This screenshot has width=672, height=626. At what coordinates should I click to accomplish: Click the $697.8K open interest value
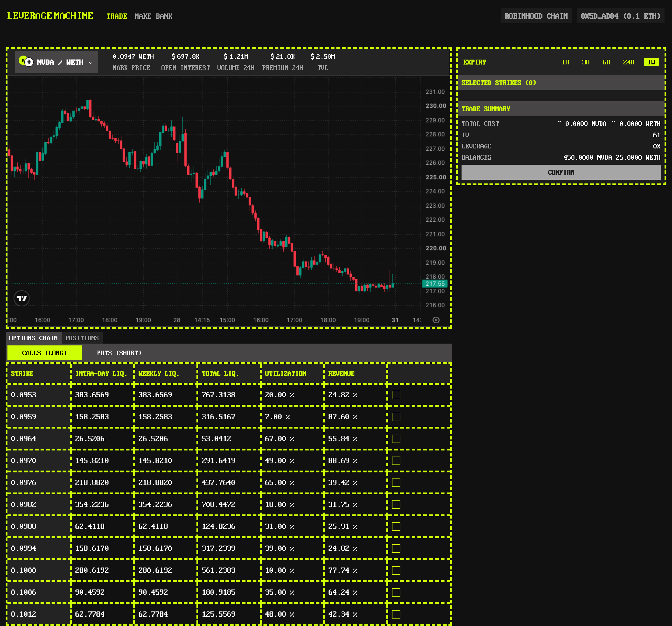tap(185, 56)
